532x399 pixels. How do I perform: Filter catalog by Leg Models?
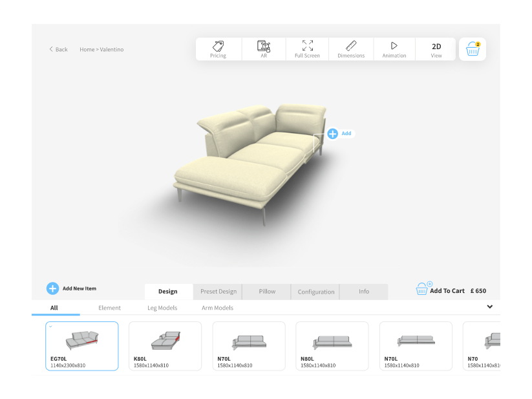(162, 308)
